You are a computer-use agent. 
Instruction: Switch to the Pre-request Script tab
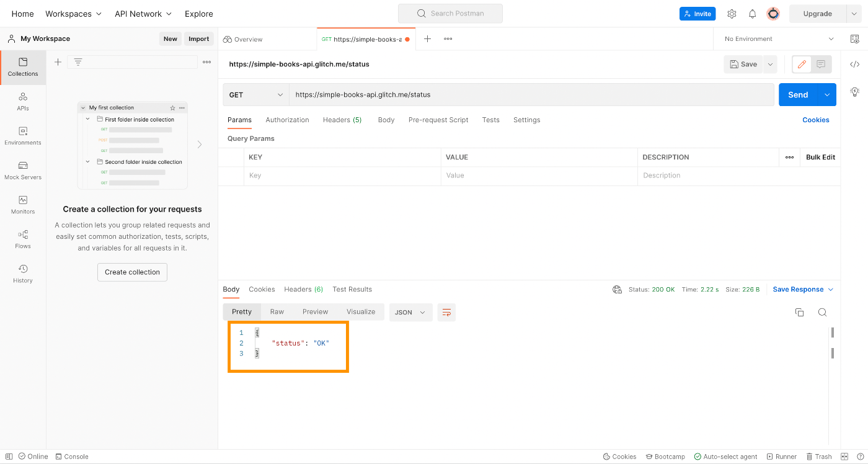coord(438,120)
